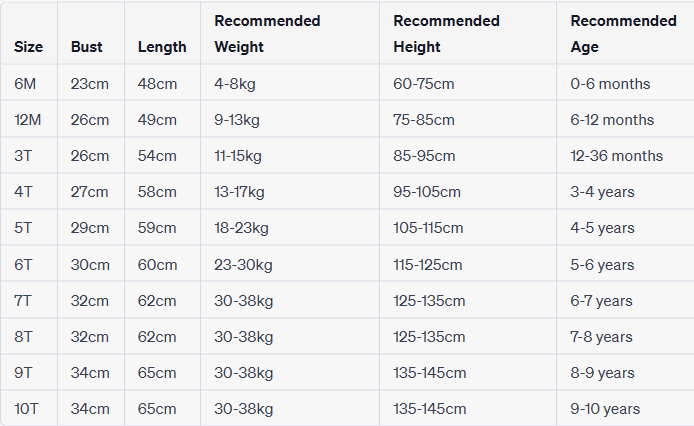Click the 0-6 months age cell
694x426 pixels.
coord(610,84)
